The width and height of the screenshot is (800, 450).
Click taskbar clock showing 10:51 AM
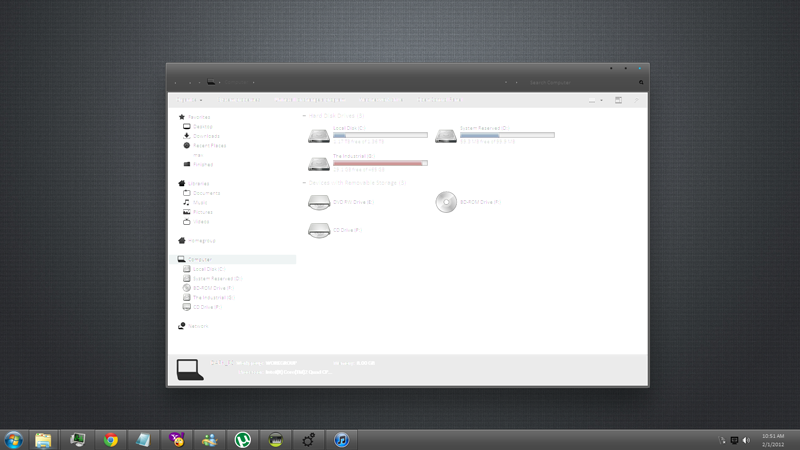click(x=773, y=436)
